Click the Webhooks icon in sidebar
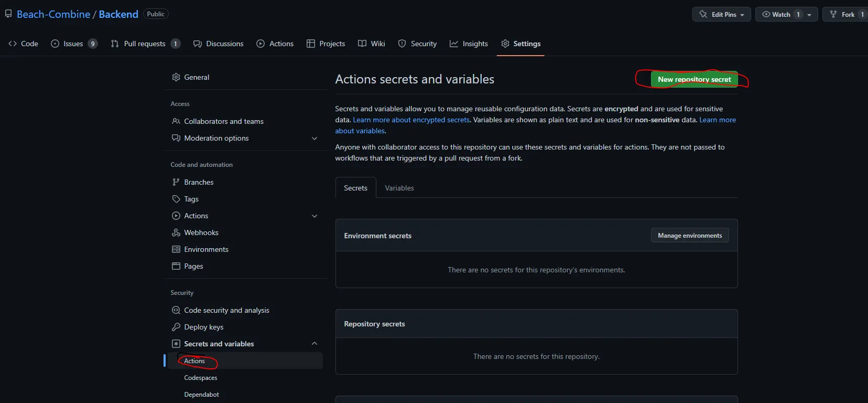 click(176, 232)
